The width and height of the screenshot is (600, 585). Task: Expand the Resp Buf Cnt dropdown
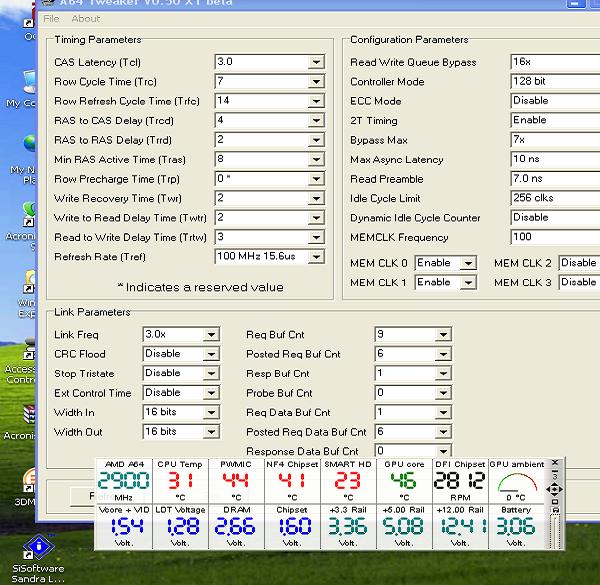(x=443, y=373)
